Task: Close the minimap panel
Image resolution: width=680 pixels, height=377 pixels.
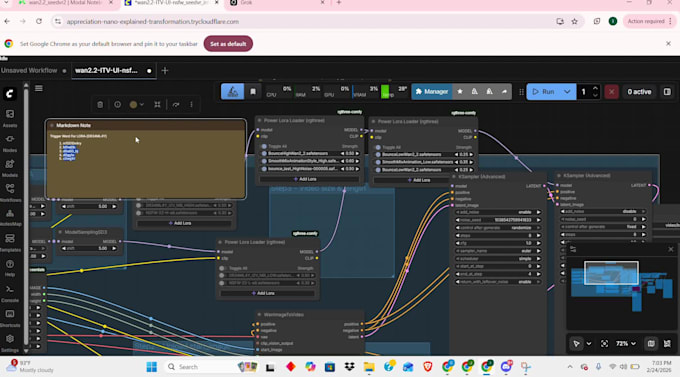Action: (x=670, y=249)
